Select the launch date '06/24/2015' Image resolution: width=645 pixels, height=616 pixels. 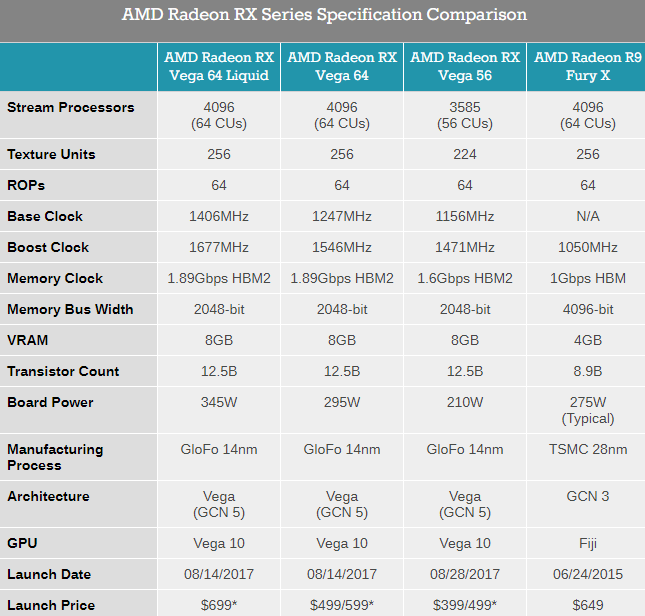(x=588, y=574)
